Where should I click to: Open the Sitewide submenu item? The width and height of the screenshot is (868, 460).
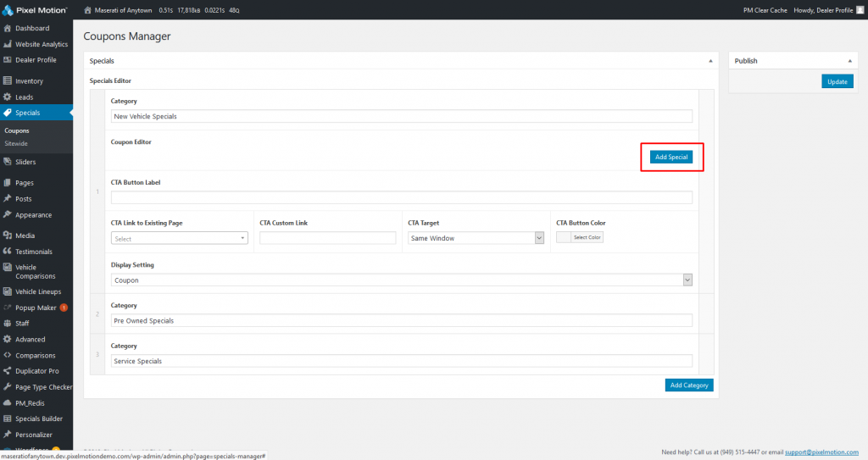(16, 144)
